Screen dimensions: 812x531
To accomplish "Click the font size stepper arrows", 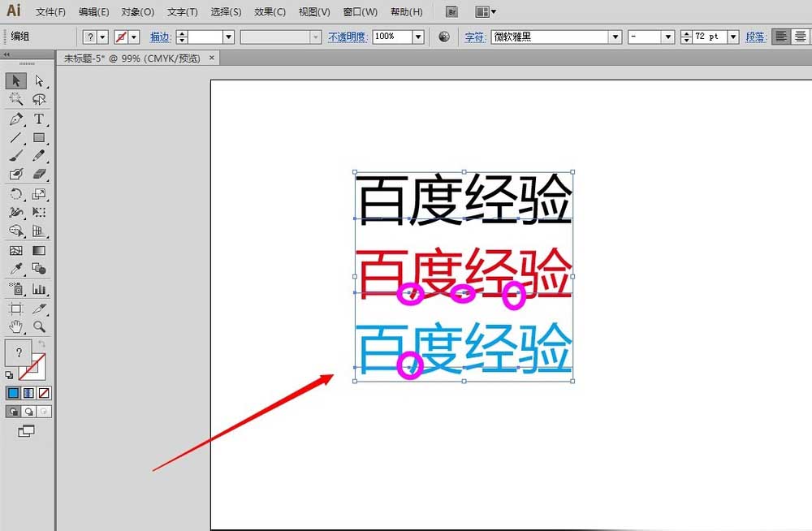I will [686, 37].
